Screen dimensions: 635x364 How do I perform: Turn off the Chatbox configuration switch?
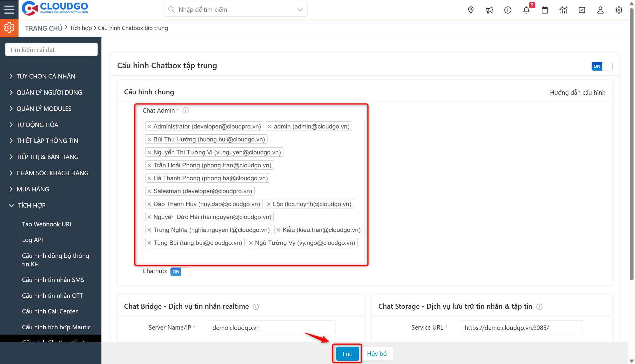pyautogui.click(x=602, y=66)
